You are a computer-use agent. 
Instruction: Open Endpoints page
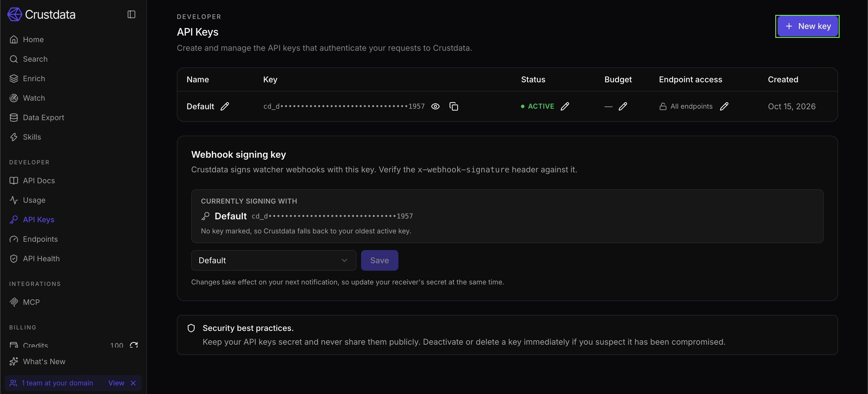point(40,239)
